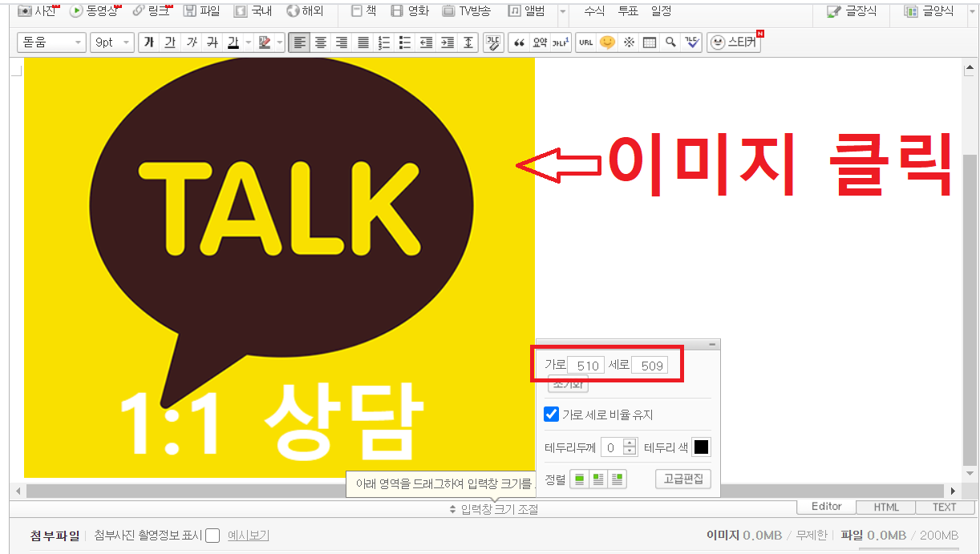
Task: Apply text background highlight color
Action: point(265,42)
